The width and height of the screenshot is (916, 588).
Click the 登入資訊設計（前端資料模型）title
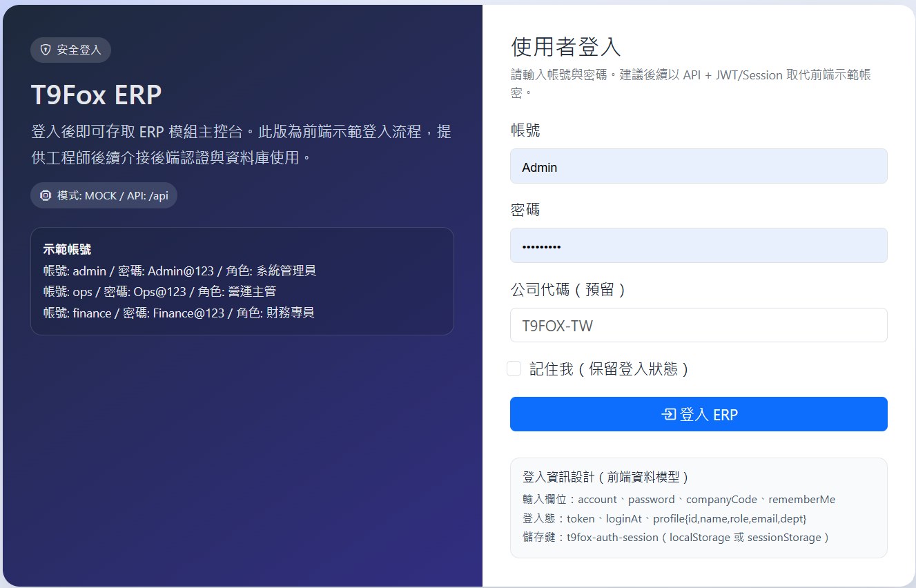click(607, 477)
